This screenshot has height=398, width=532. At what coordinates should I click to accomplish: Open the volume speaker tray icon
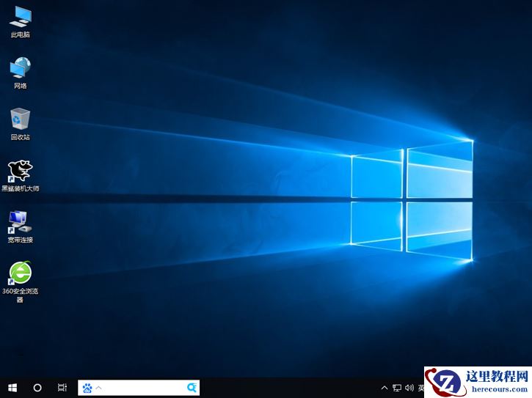409,388
